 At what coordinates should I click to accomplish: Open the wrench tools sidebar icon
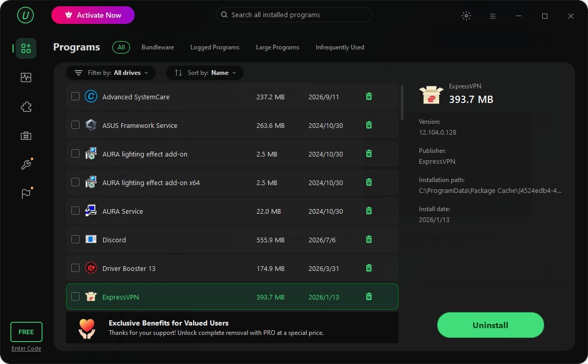pos(26,164)
